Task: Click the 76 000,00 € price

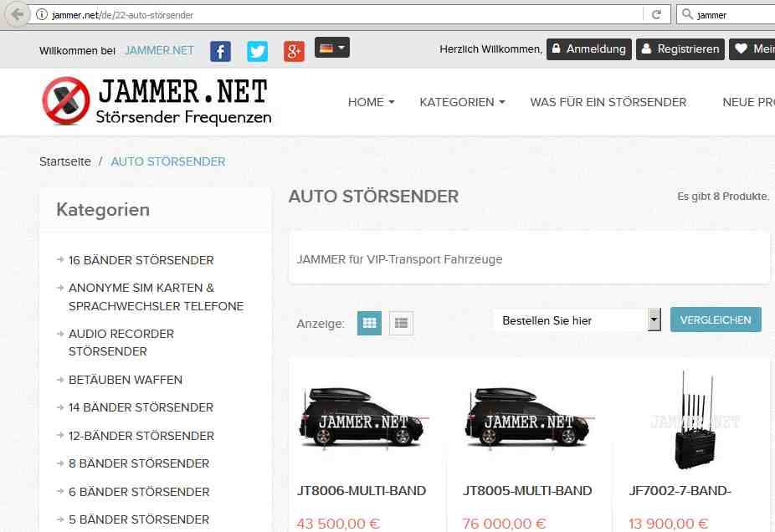Action: [x=504, y=523]
